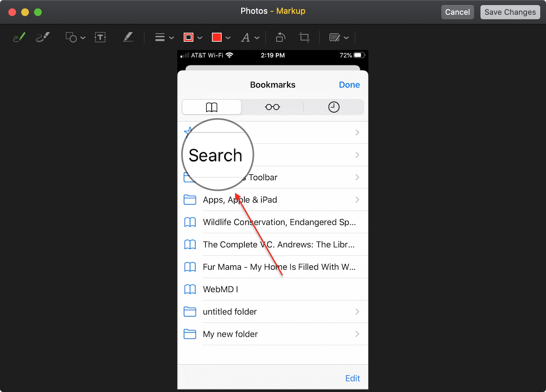Open the second bookmarks row chevron
This screenshot has width=546, height=392.
357,155
